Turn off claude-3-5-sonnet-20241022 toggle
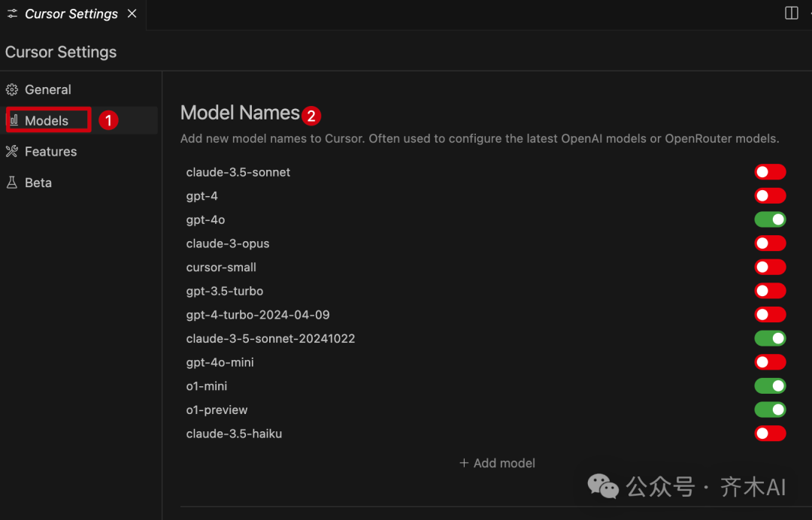 coord(770,338)
